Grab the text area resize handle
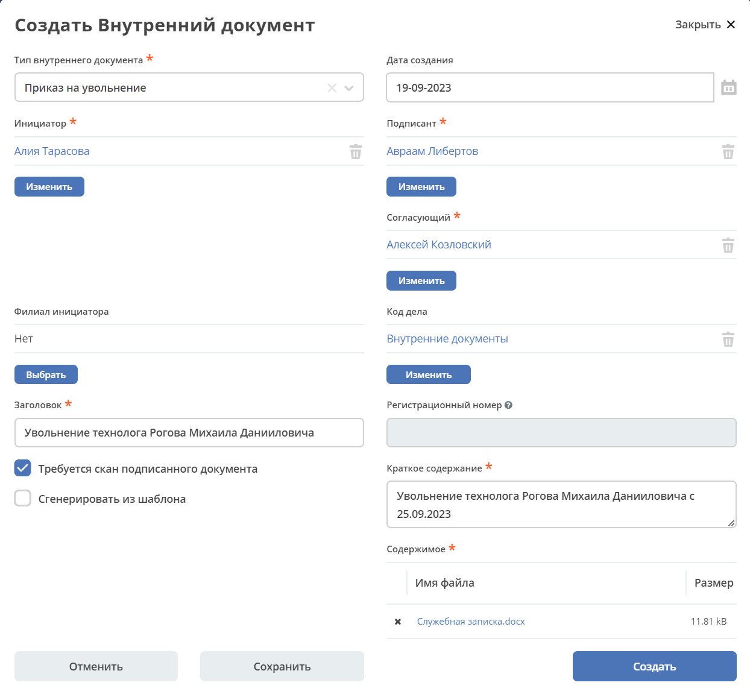 point(731,523)
